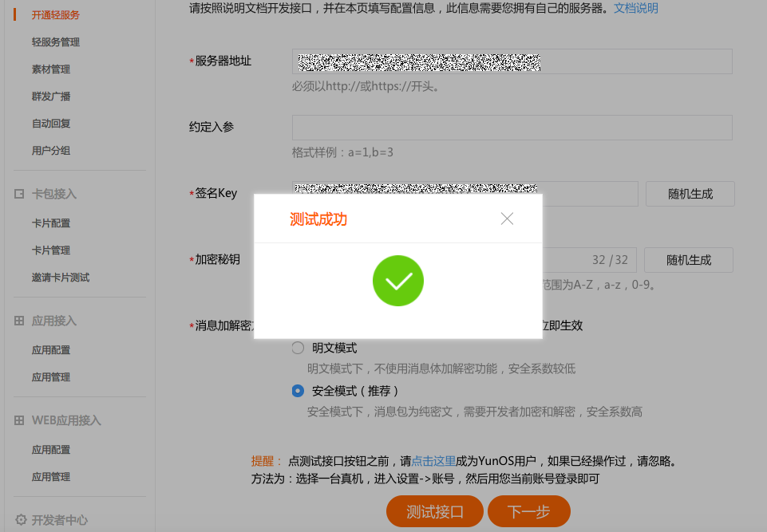Select 安全模式（推荐）radio option
767x532 pixels.
[298, 391]
